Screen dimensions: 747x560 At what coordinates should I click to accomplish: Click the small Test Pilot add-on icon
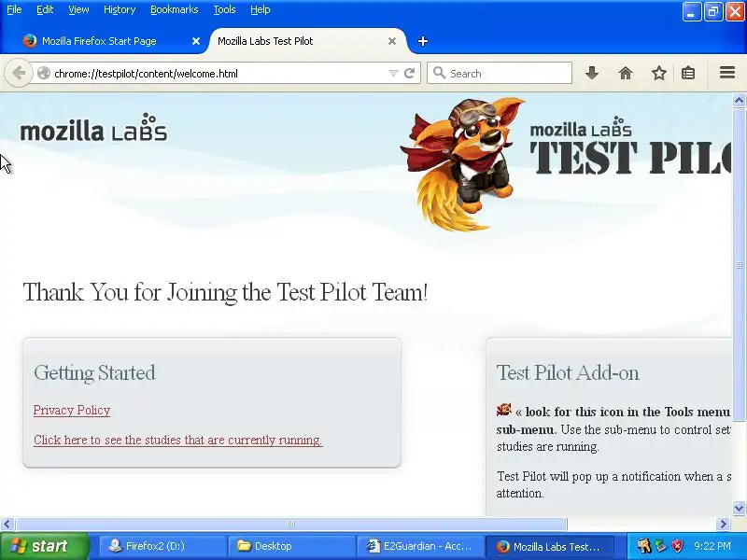[503, 409]
